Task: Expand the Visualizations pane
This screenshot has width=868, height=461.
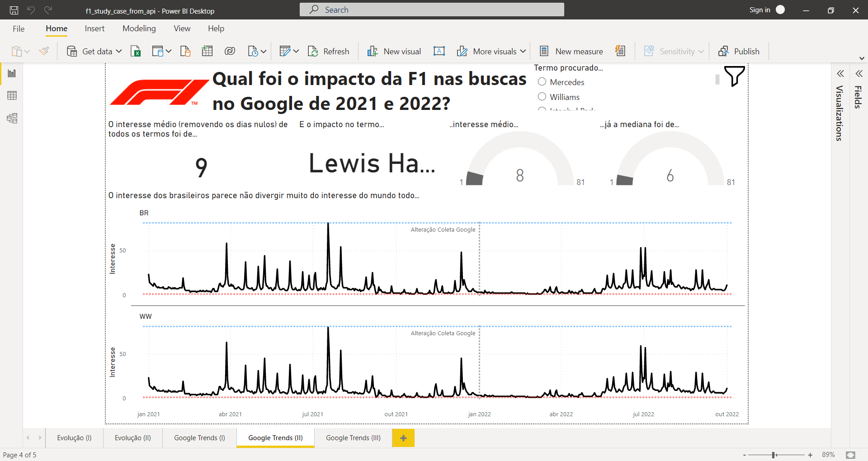Action: tap(840, 73)
